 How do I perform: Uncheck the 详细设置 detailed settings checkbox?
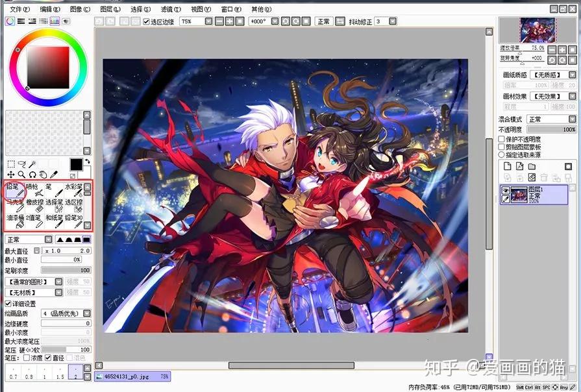[x=8, y=304]
